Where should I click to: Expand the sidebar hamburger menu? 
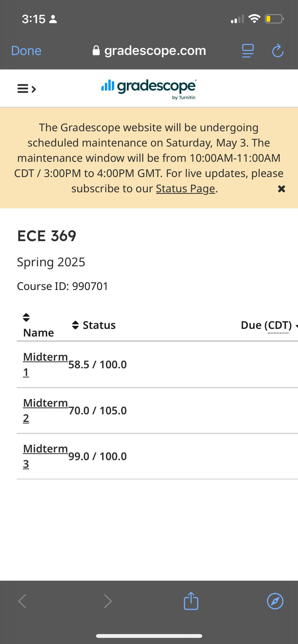tap(27, 89)
